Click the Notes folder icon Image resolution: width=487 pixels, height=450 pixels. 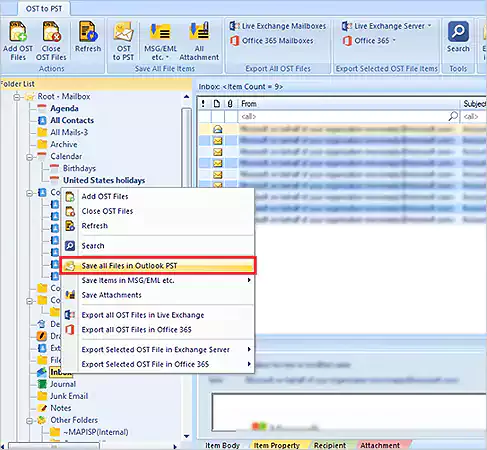tap(42, 408)
